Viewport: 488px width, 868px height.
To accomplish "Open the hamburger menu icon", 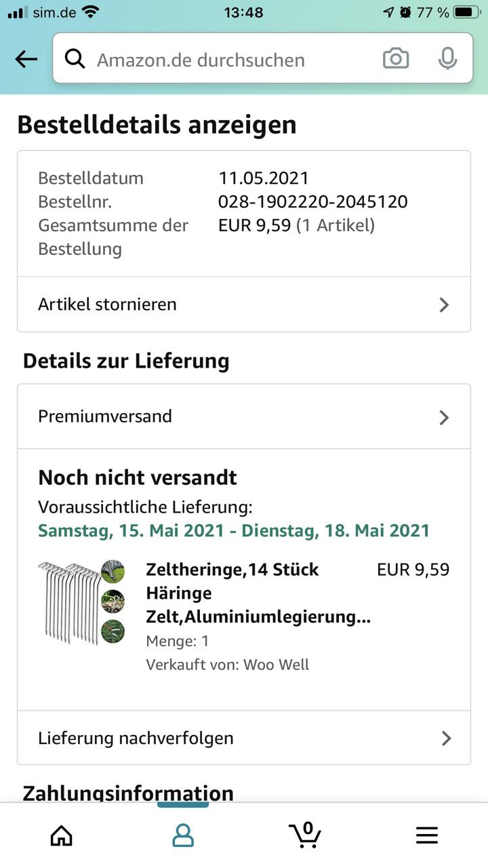I will tap(427, 835).
